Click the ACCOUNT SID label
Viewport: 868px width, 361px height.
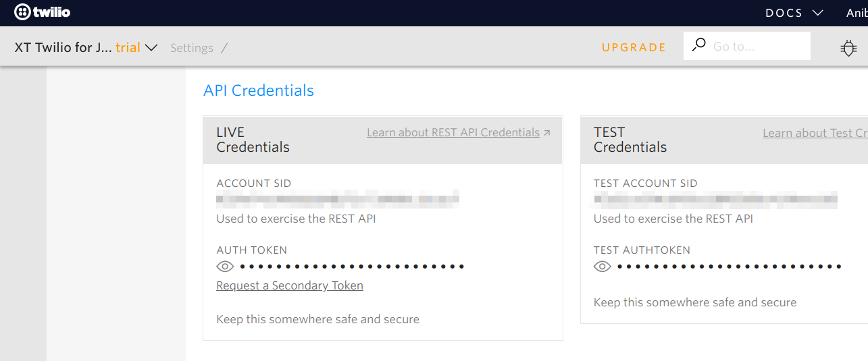tap(254, 184)
